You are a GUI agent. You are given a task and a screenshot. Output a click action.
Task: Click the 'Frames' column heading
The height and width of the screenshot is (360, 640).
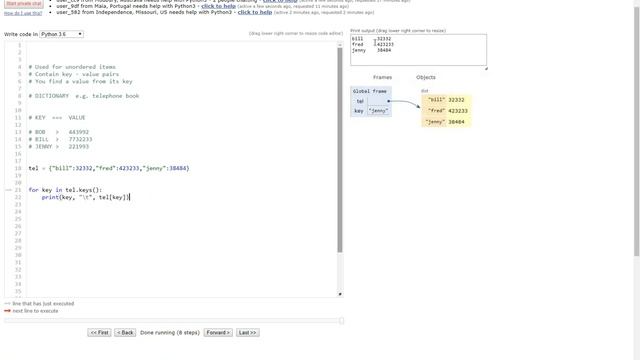[x=382, y=77]
